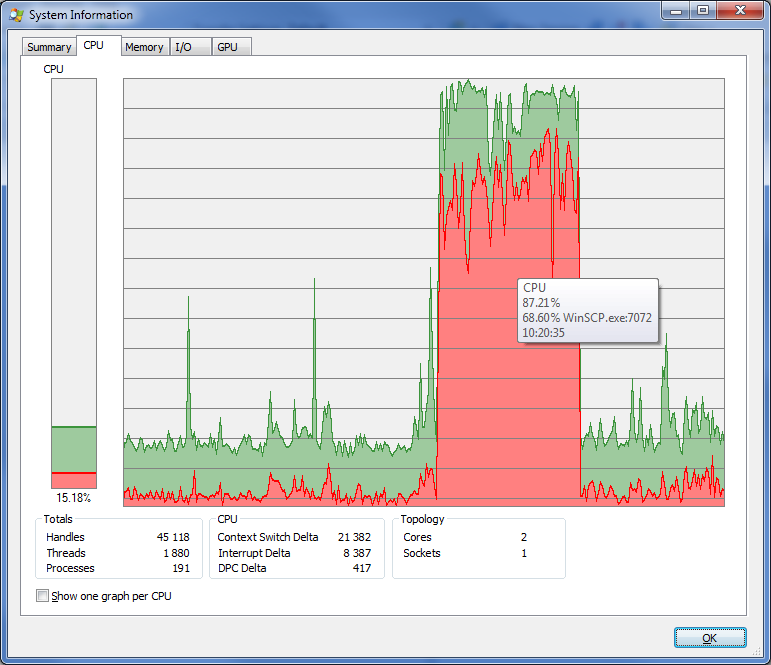Open the Memory tab

pos(144,47)
